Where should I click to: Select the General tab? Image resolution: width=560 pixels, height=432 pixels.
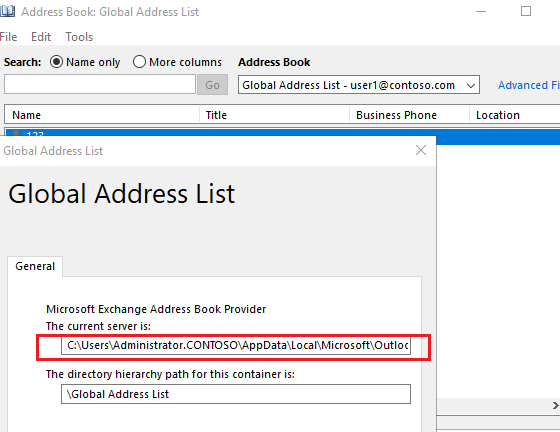(x=35, y=266)
